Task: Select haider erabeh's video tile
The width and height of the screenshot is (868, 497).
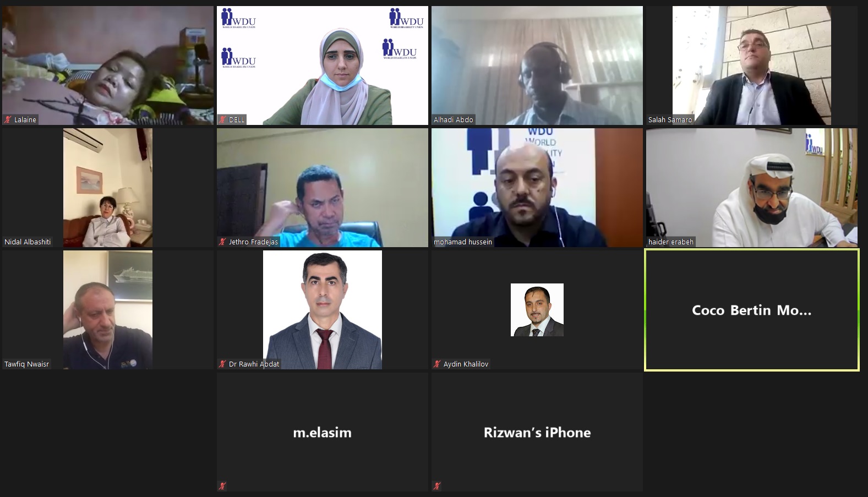Action: tap(751, 188)
